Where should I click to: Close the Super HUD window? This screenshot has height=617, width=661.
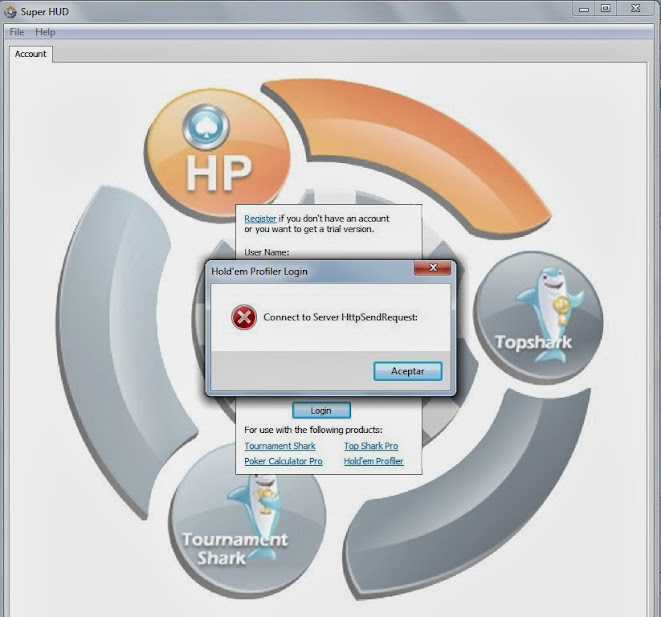point(636,9)
